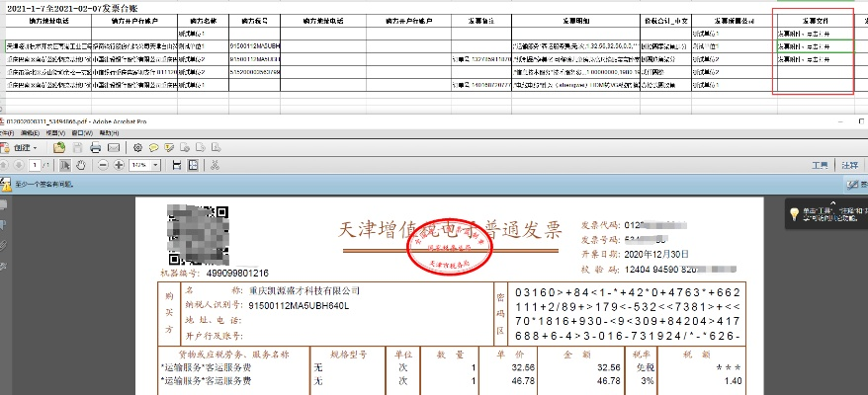Click the Print icon in toolbar
This screenshot has height=395, width=868.
coord(95,147)
